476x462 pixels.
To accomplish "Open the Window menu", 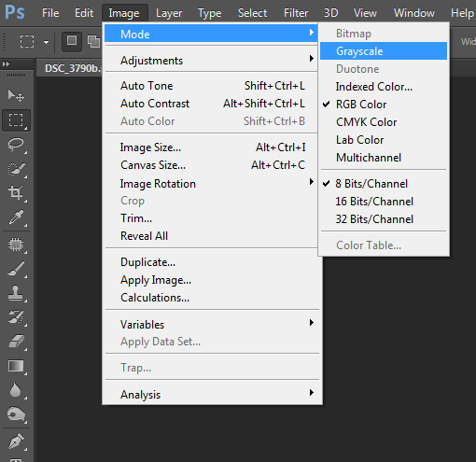I will pyautogui.click(x=414, y=13).
